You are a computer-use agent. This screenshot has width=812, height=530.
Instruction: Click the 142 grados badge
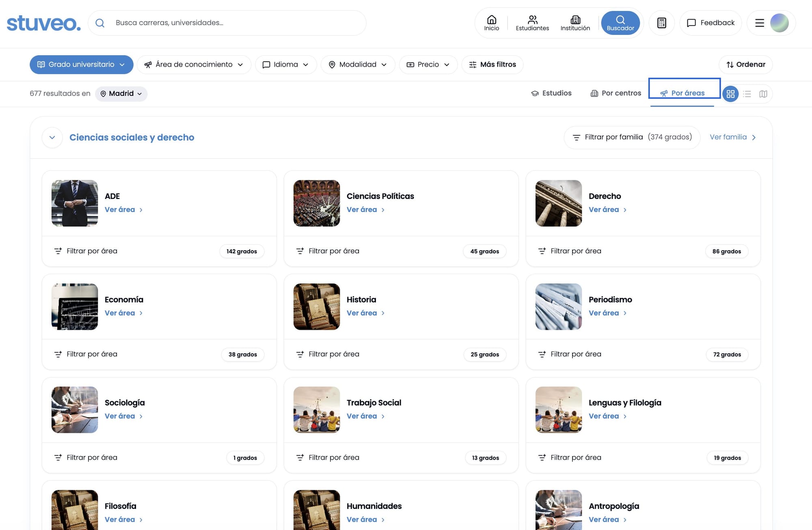[242, 251]
